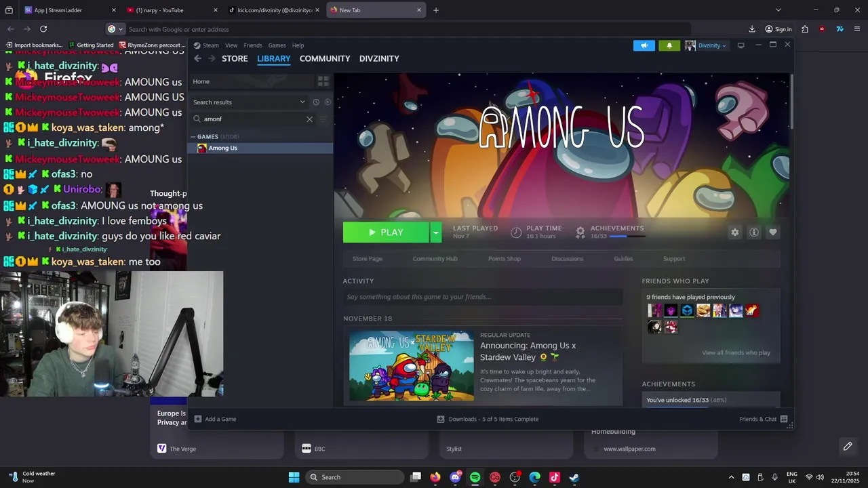Click the green PLAY button
This screenshot has width=868, height=488.
tap(386, 232)
